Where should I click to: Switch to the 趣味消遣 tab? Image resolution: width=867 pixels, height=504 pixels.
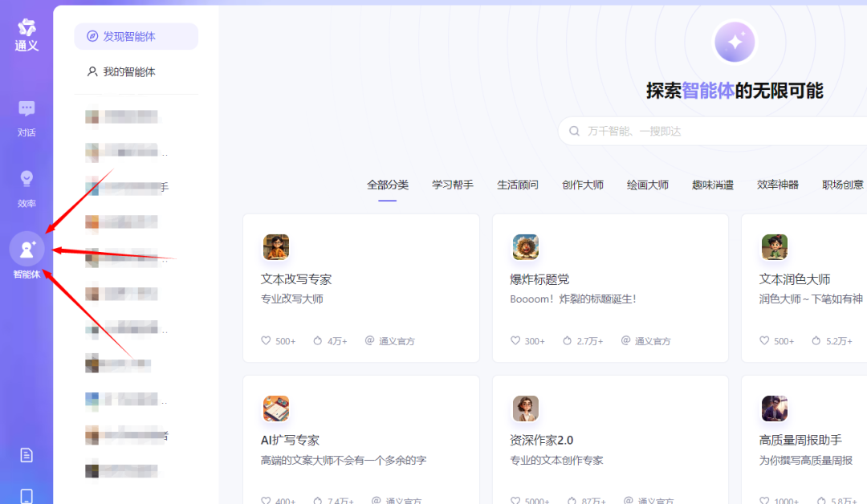pyautogui.click(x=713, y=185)
